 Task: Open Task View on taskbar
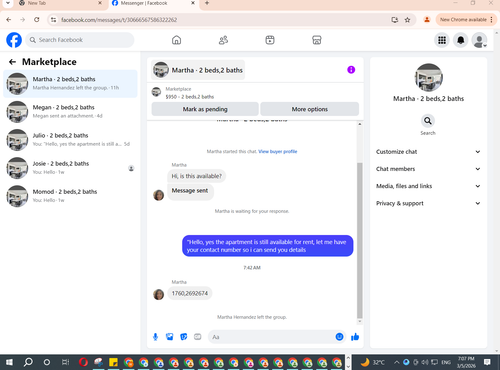coord(66,362)
